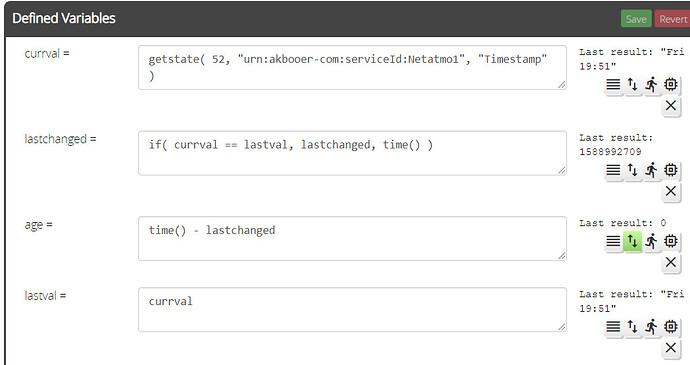Click the time() - lastchanged expression field
Viewport: 690px width, 365px height.
pyautogui.click(x=352, y=238)
